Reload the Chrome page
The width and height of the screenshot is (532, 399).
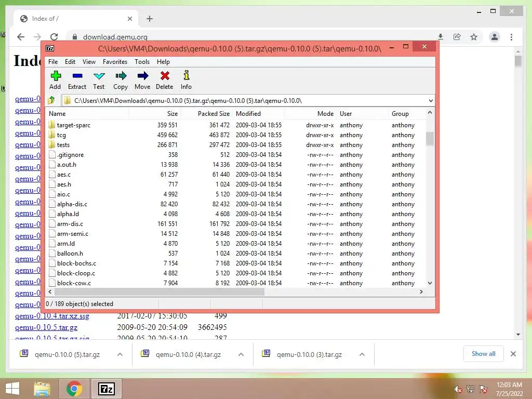54,37
